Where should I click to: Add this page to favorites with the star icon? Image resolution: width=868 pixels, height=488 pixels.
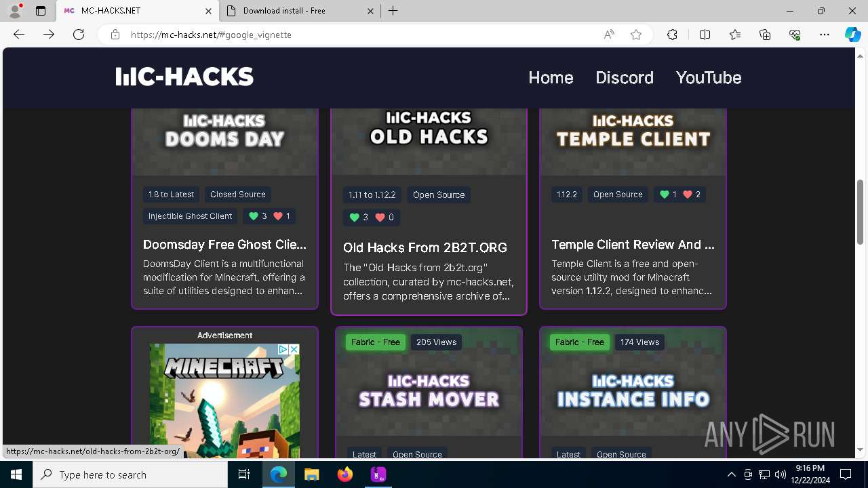point(636,35)
